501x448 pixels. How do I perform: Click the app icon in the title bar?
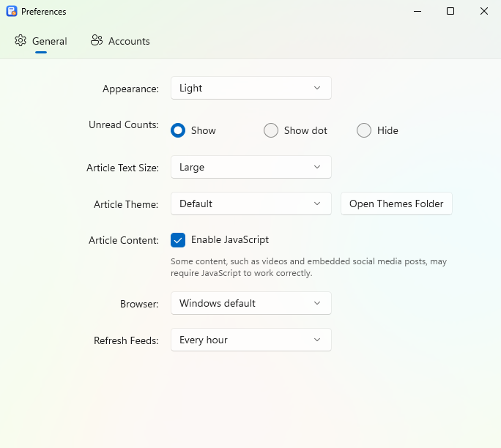(x=12, y=11)
